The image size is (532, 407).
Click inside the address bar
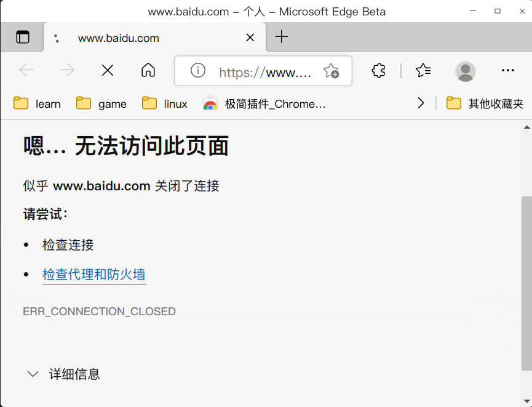[264, 70]
